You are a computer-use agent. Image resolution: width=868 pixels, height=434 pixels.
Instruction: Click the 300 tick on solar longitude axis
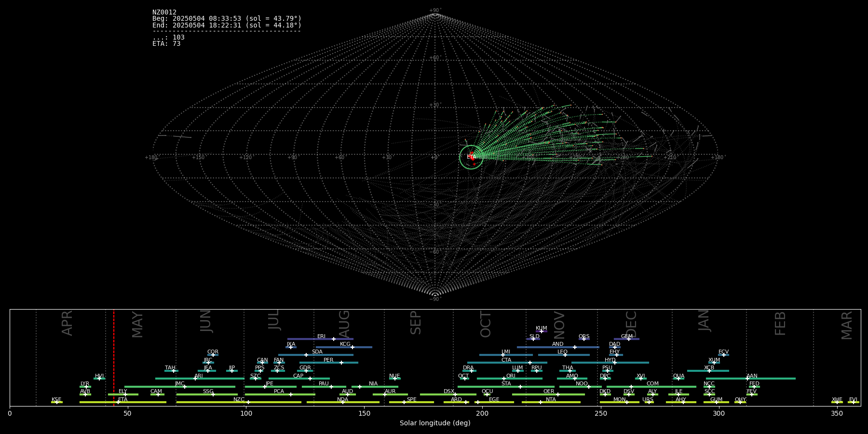(719, 413)
